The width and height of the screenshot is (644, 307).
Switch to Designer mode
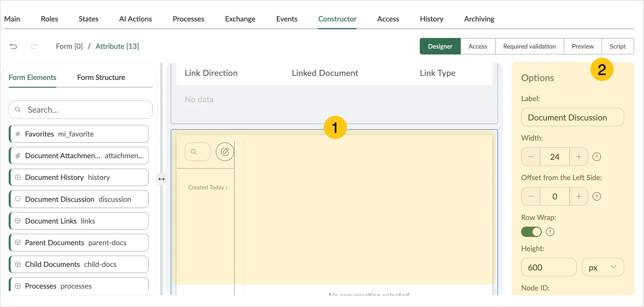tap(440, 46)
